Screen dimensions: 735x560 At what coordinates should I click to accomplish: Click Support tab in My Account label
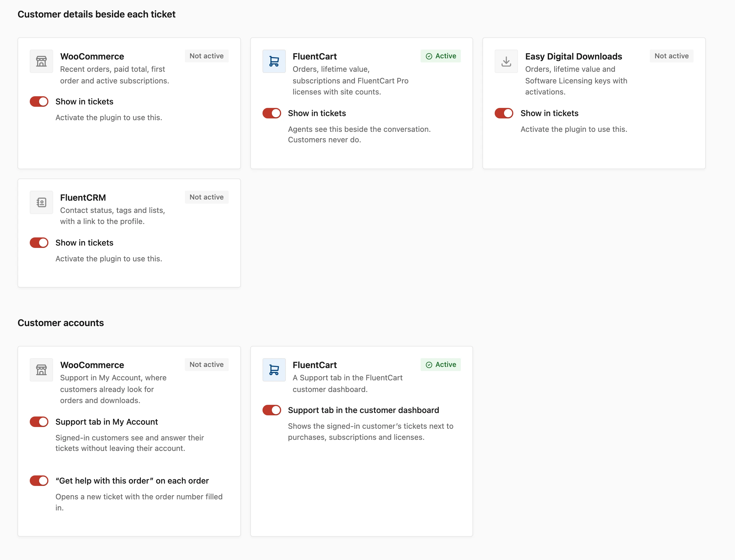coord(107,422)
